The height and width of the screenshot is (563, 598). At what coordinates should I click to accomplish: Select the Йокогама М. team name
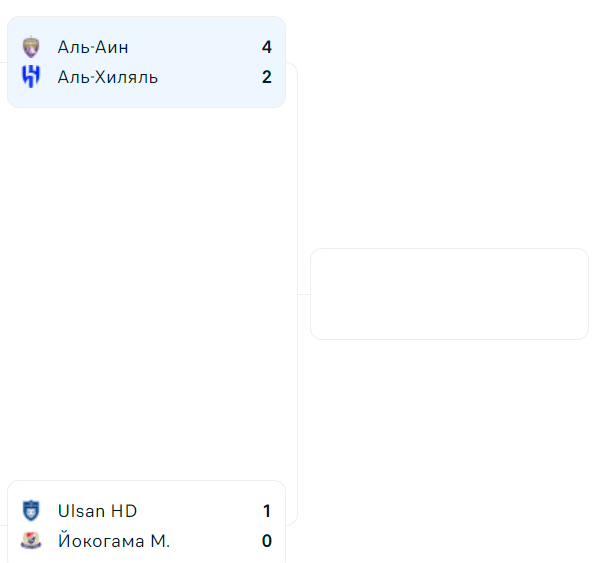point(114,541)
